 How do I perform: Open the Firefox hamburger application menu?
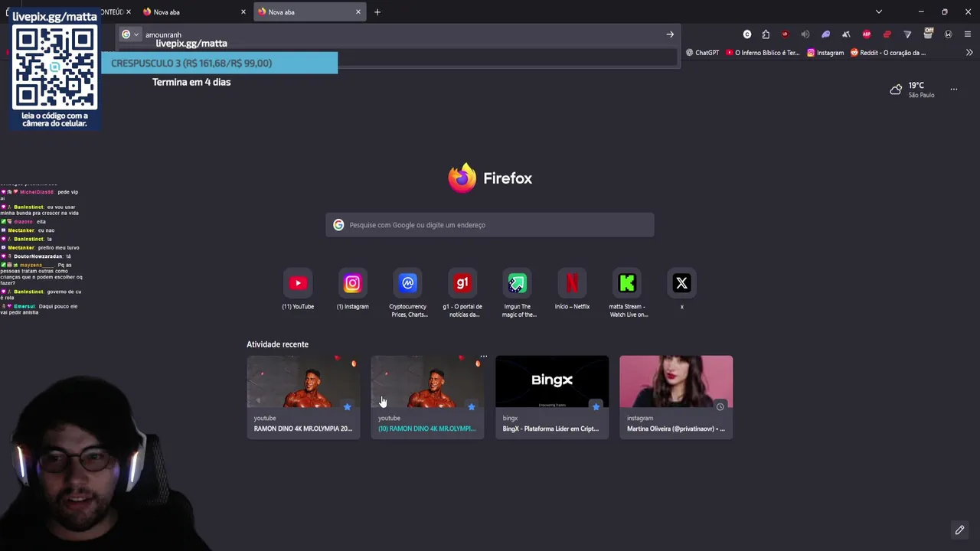click(968, 34)
